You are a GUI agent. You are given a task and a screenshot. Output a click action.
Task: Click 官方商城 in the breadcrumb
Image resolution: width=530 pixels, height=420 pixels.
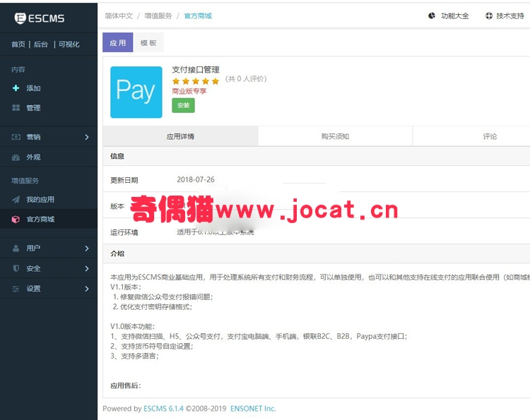tap(198, 16)
